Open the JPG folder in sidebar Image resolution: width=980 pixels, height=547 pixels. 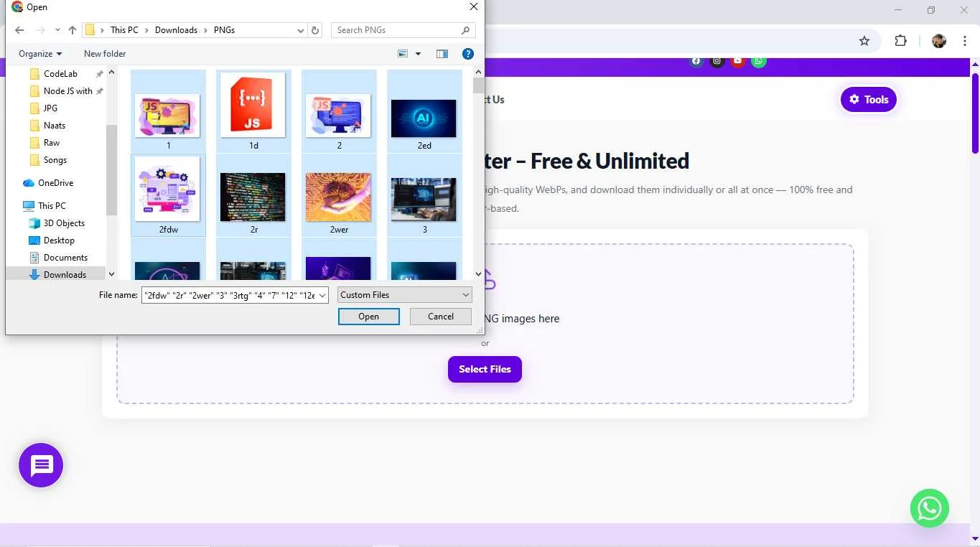50,108
